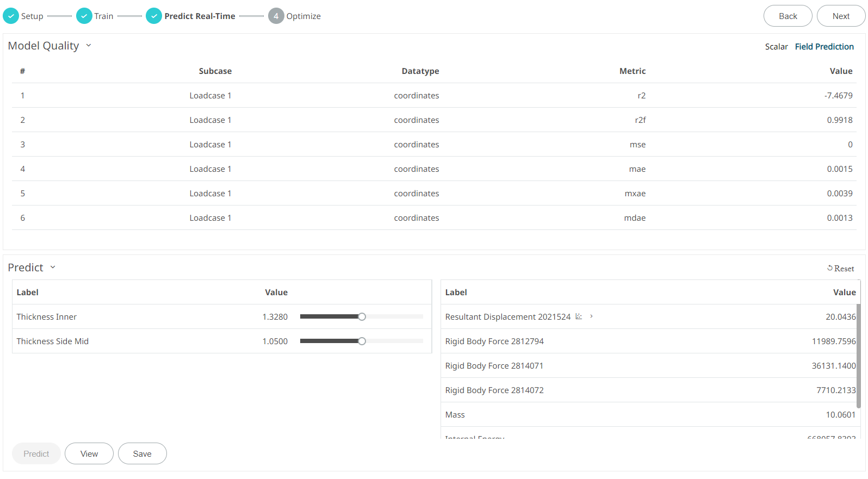The image size is (868, 479).
Task: Click the Thickness Inner slider handle
Action: coord(362,316)
